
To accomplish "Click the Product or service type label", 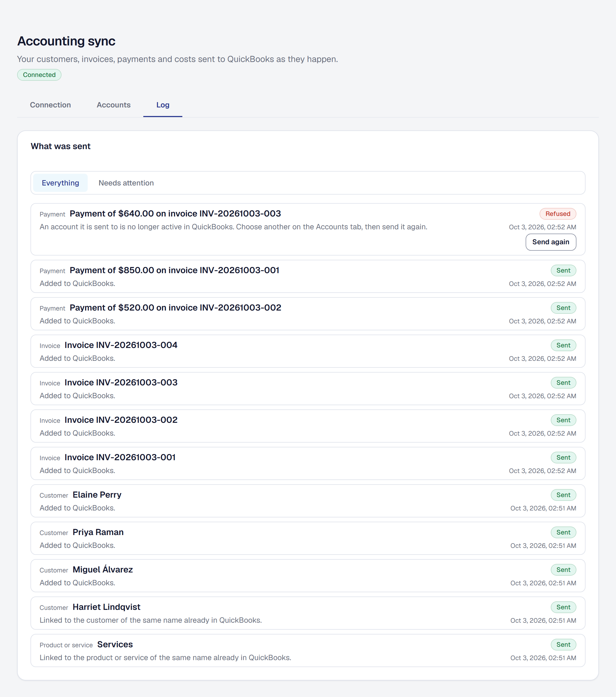I will tap(66, 645).
